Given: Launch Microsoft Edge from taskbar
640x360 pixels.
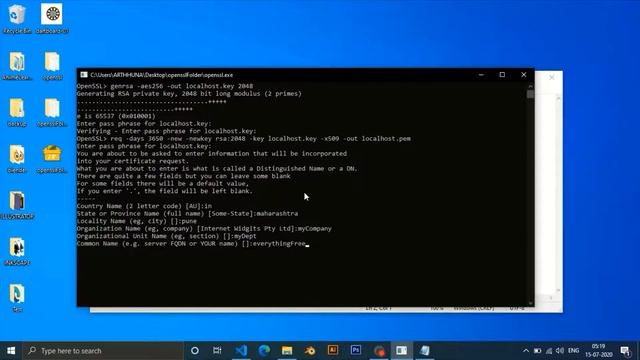Looking at the screenshot, I should pyautogui.click(x=264, y=350).
